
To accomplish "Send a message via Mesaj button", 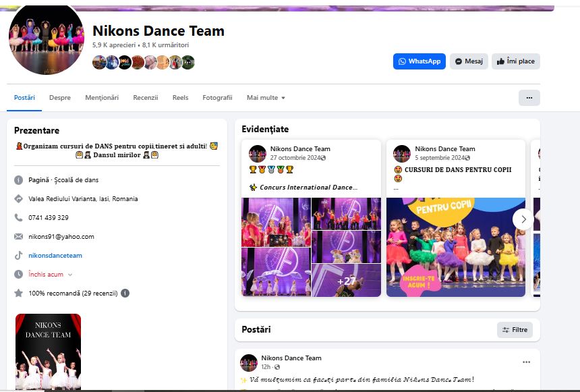I will [x=469, y=61].
